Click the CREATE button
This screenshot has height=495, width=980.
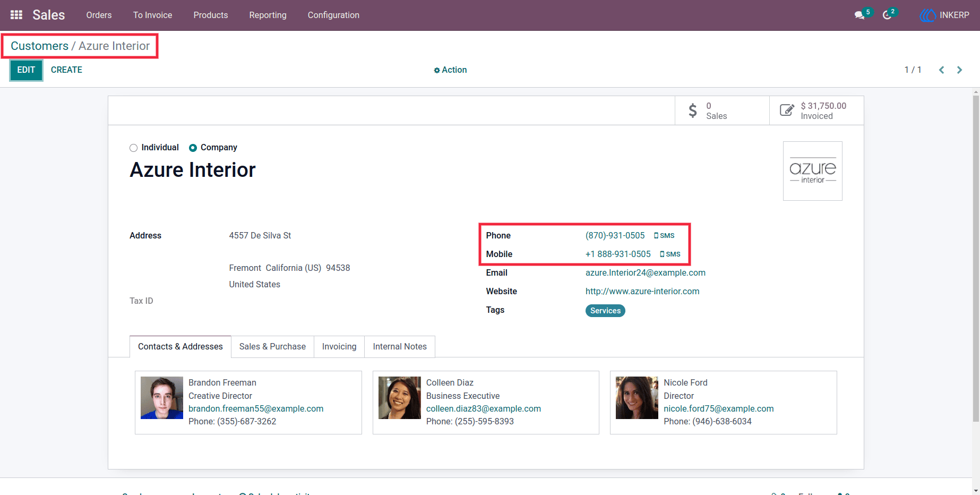point(66,70)
